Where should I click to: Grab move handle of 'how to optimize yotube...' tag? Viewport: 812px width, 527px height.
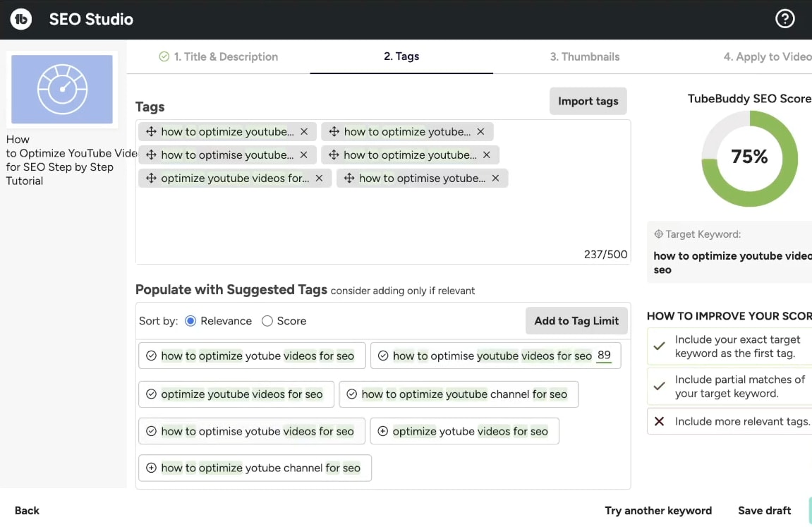coord(334,131)
